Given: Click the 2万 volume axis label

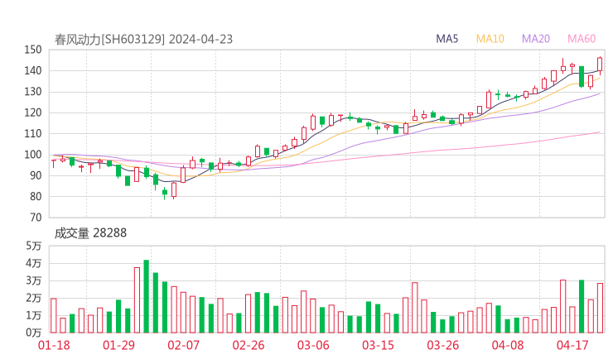Looking at the screenshot, I should point(34,299).
